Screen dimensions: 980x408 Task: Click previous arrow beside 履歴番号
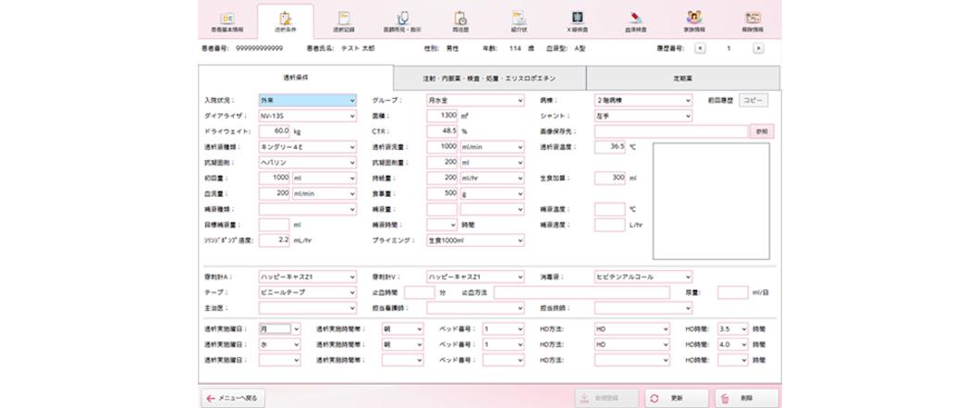pos(699,48)
